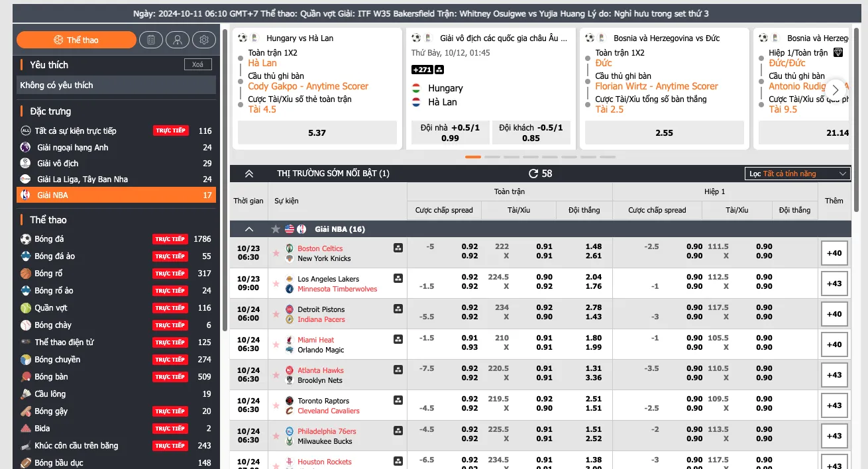Screen dimensions: 868x469
Task: Favorite the Pistons vs Pacers match
Action: [x=276, y=314]
